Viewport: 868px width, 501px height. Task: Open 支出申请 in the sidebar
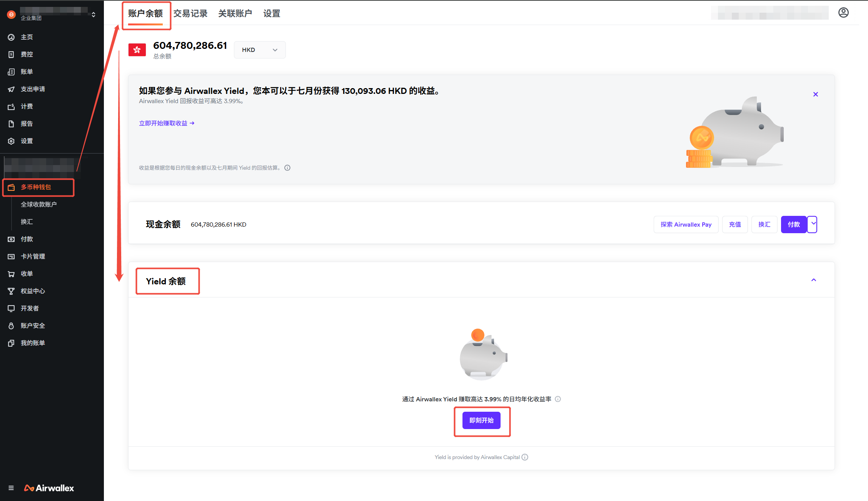pos(33,89)
